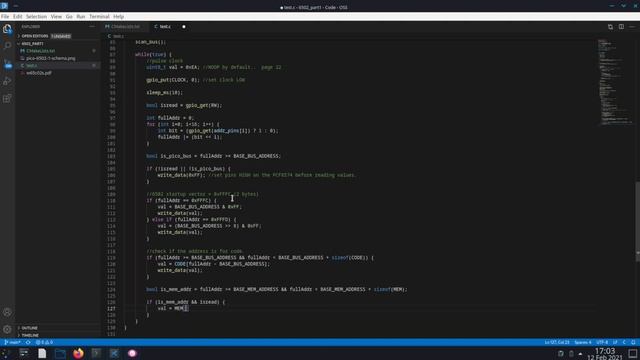Open the Run and Debug view
640x360 pixels.
click(x=7, y=81)
